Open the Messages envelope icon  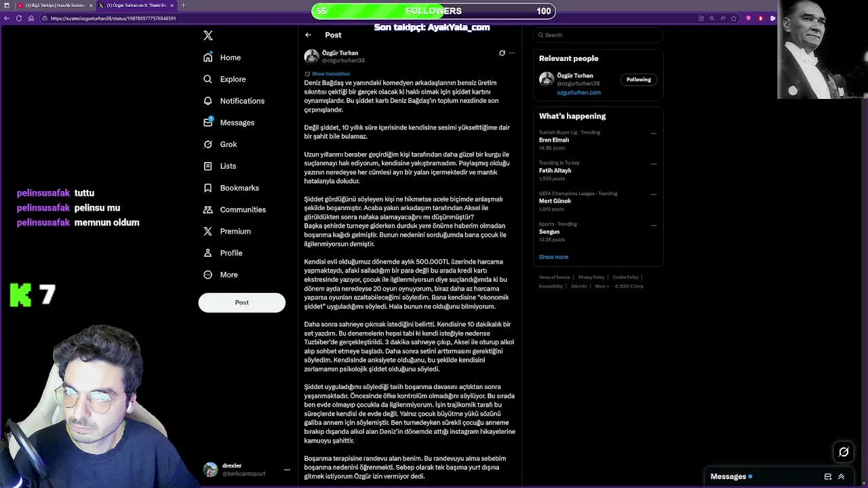(x=208, y=123)
